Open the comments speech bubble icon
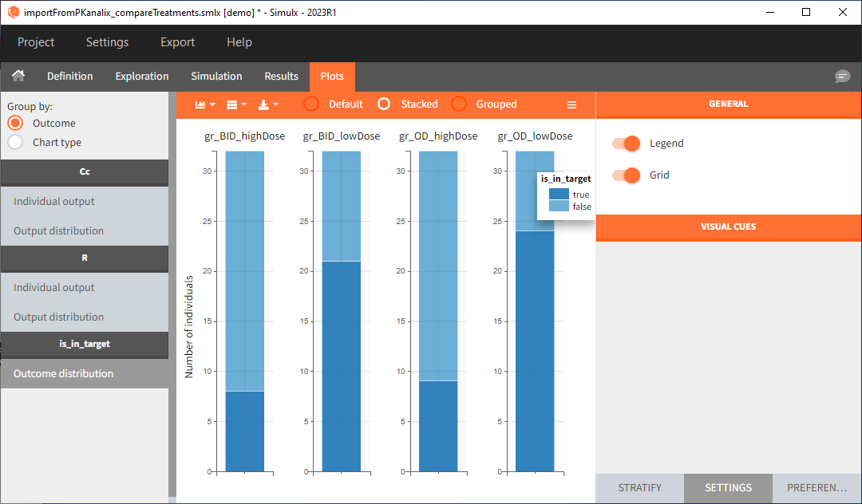862x504 pixels. coord(842,77)
